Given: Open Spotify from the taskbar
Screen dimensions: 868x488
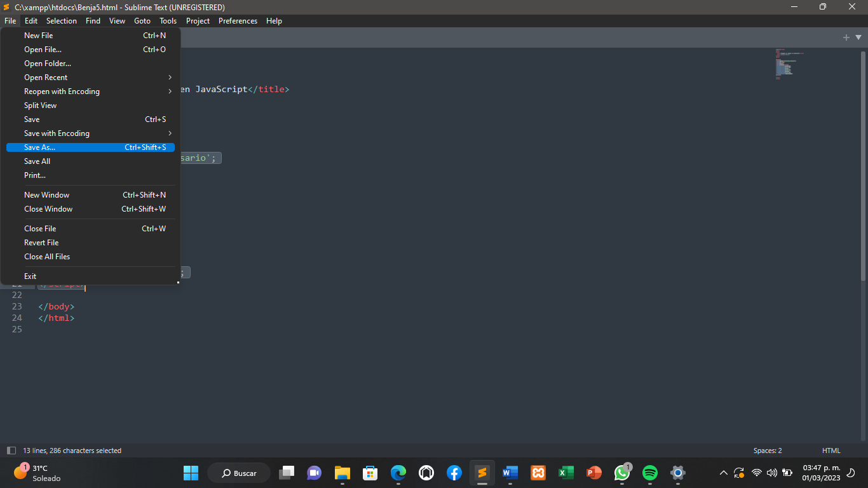Looking at the screenshot, I should 649,473.
